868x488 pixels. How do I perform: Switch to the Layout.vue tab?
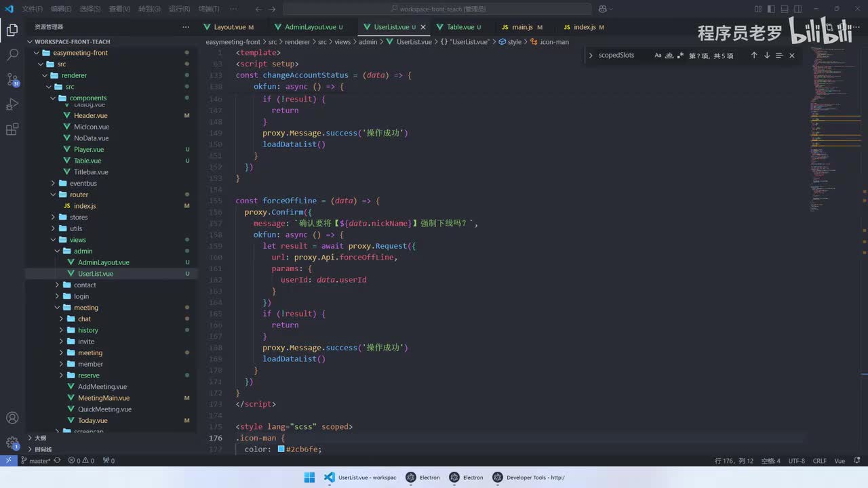[x=229, y=27]
